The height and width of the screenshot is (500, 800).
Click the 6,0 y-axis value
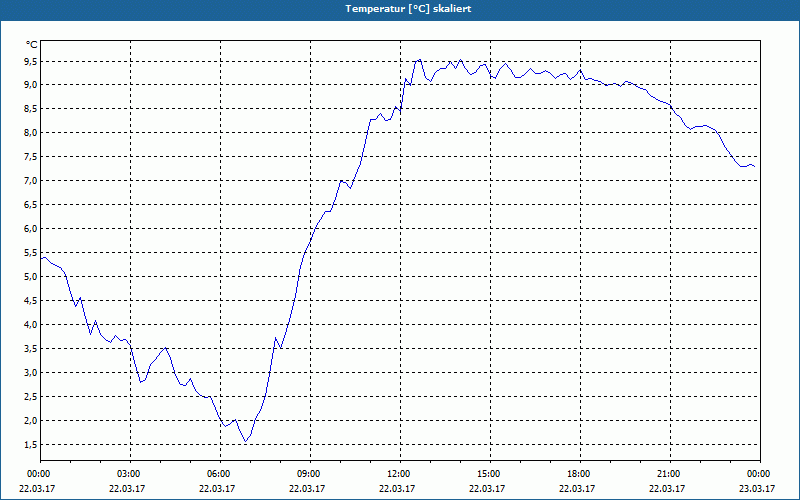[x=31, y=229]
